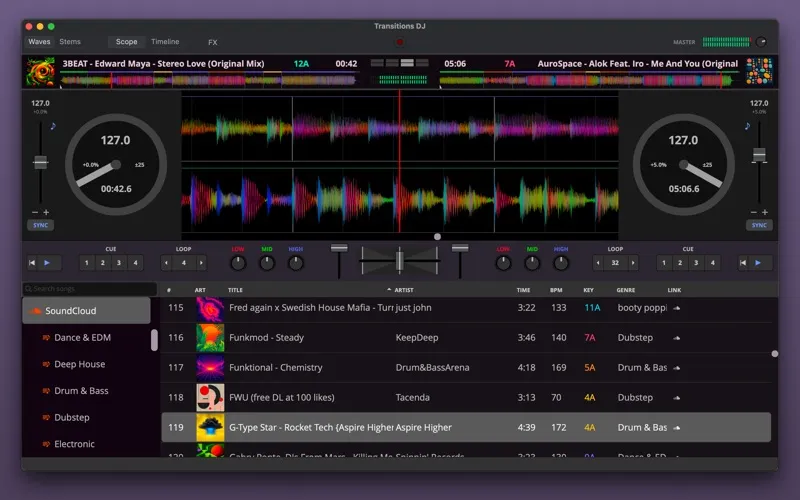Viewport: 800px width, 500px height.
Task: Open the Dubstep playlist
Action: pos(71,417)
